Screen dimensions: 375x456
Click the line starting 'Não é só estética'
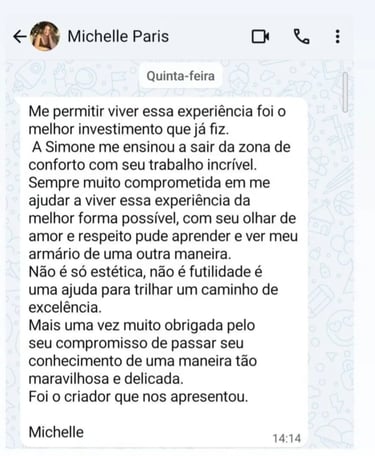click(x=145, y=272)
